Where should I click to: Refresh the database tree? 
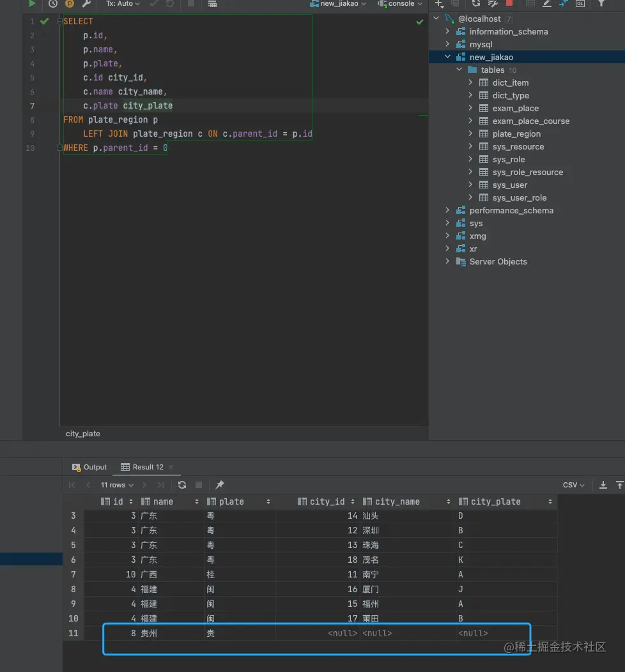pos(476,3)
